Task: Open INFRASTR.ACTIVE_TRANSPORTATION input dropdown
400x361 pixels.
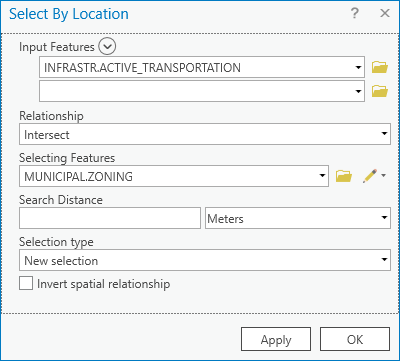Action: 358,67
